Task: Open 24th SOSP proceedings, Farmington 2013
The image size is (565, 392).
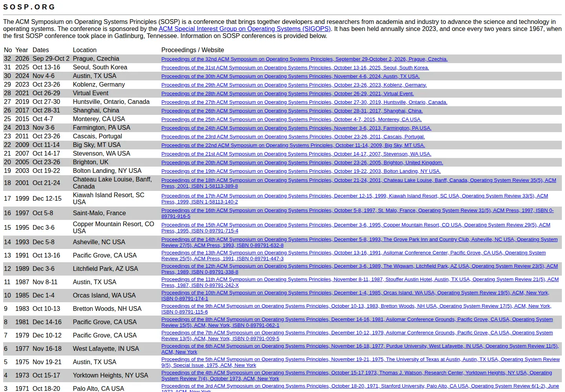Action: [296, 128]
